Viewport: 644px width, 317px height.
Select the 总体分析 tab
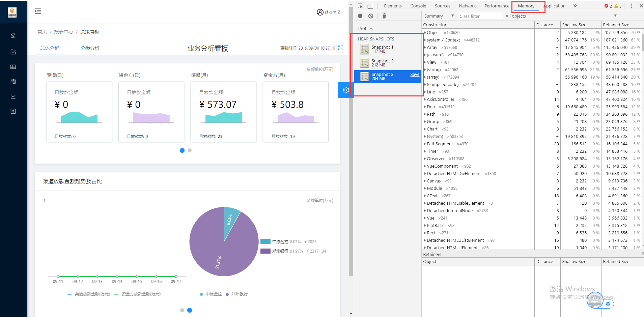50,48
